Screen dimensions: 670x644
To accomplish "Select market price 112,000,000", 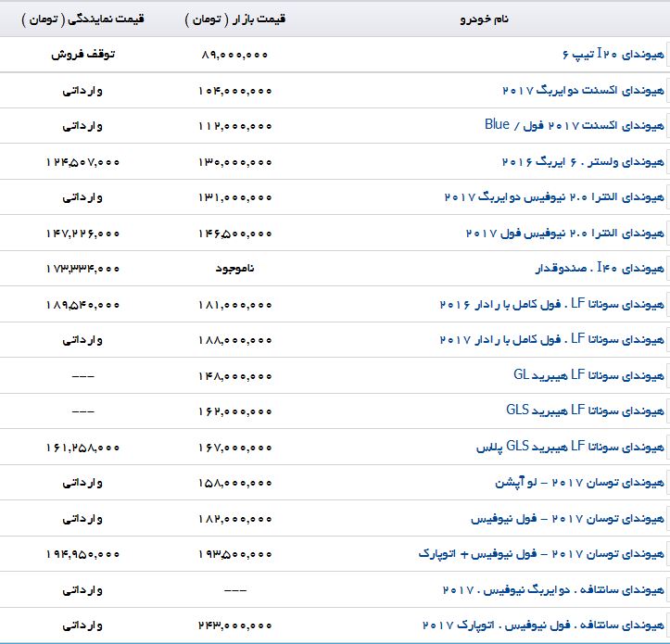I will click(235, 126).
